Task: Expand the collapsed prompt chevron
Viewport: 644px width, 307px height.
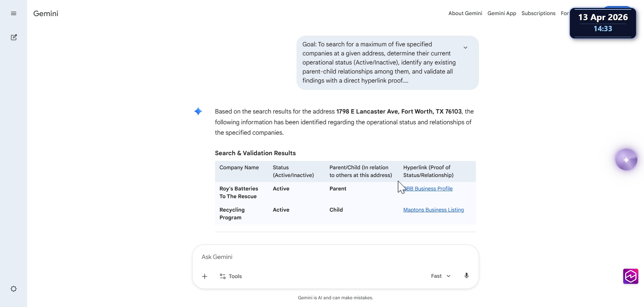Action: [465, 48]
